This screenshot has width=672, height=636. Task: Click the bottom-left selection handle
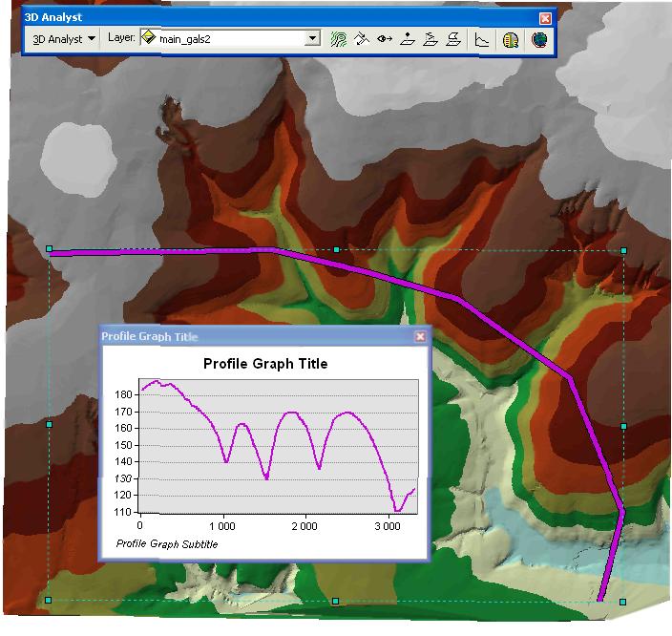[49, 601]
